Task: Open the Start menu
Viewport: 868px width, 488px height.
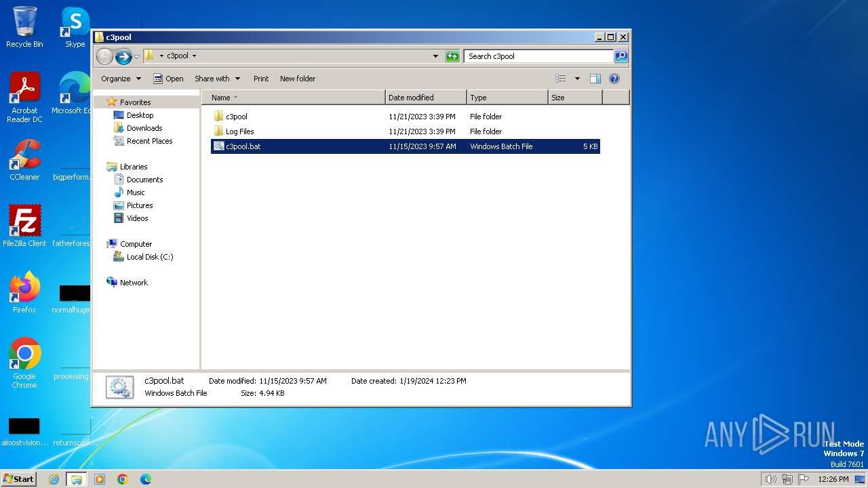Action: [x=19, y=479]
